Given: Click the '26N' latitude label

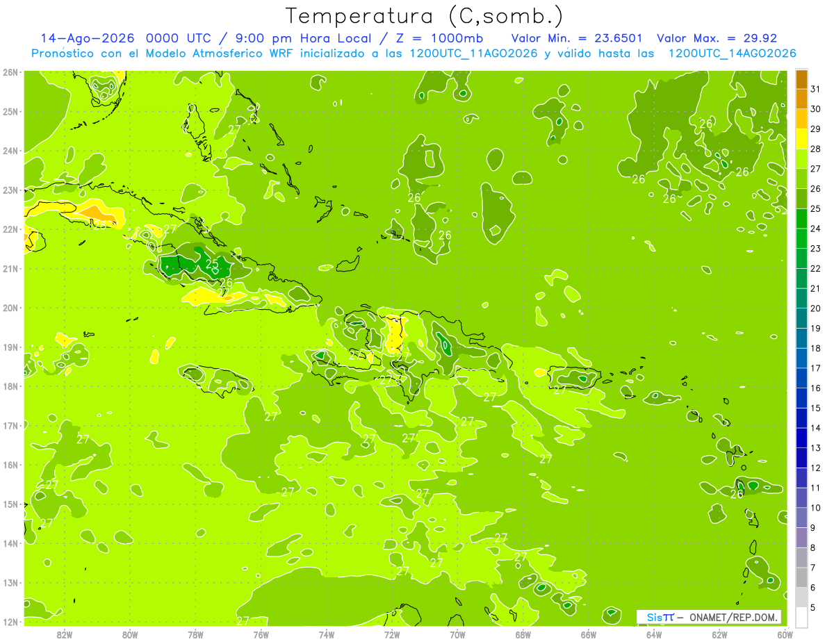Looking at the screenshot, I should coord(10,72).
